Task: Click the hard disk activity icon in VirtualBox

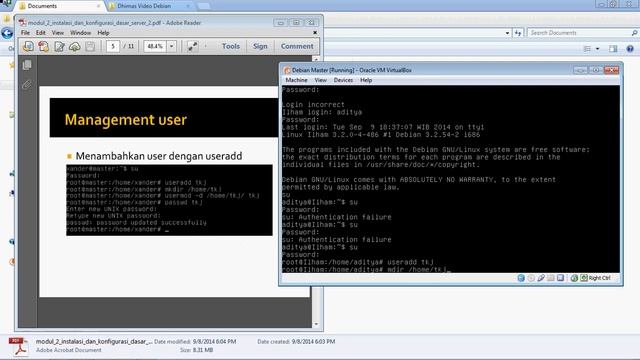Action: [521, 278]
